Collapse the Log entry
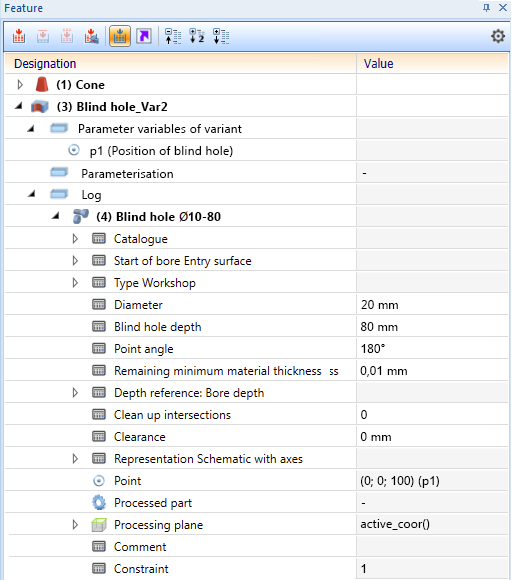This screenshot has height=580, width=513. [32, 194]
